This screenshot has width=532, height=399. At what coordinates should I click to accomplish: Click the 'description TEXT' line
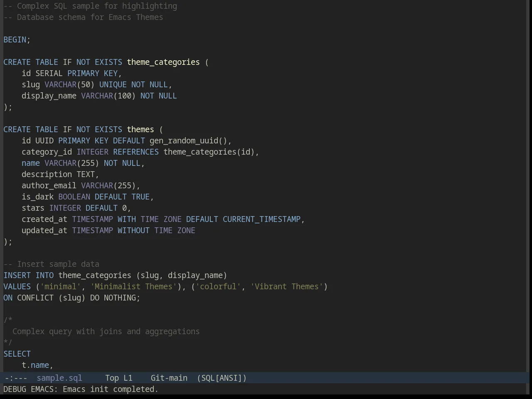[60, 175]
